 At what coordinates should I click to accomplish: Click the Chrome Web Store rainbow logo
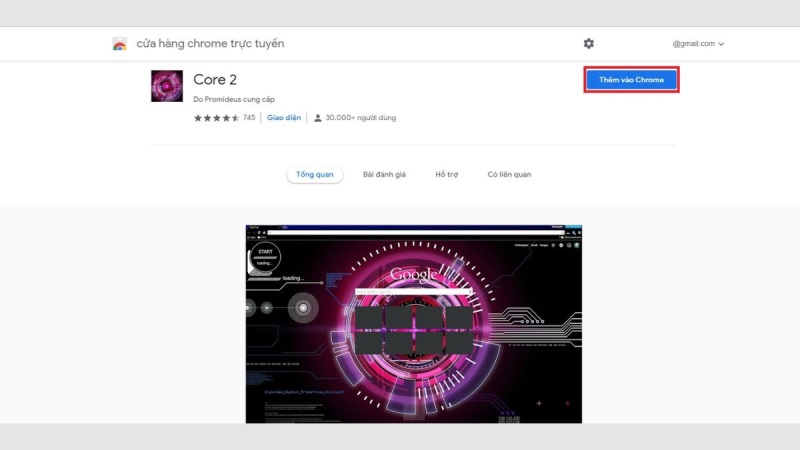[120, 44]
